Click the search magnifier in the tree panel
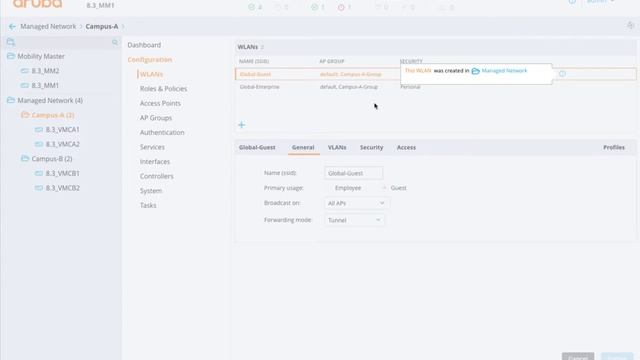 click(115, 42)
